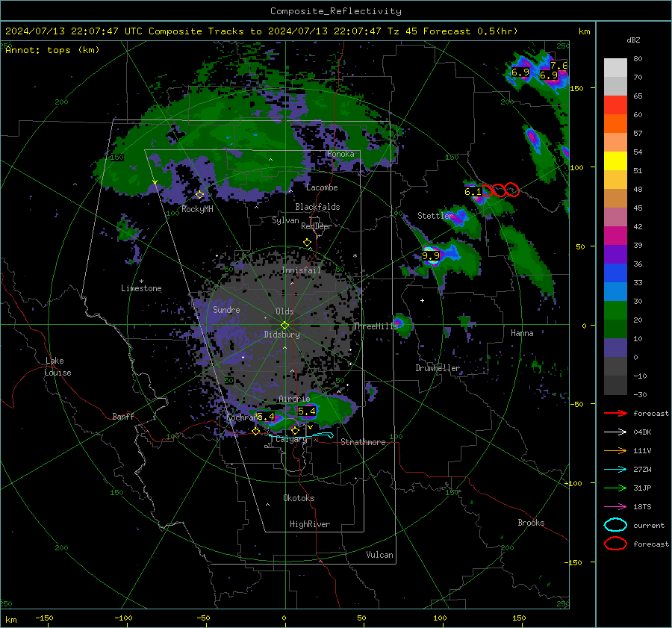Viewport: 672px width, 628px height.
Task: Click the 6.1 storm top label
Action: [473, 192]
